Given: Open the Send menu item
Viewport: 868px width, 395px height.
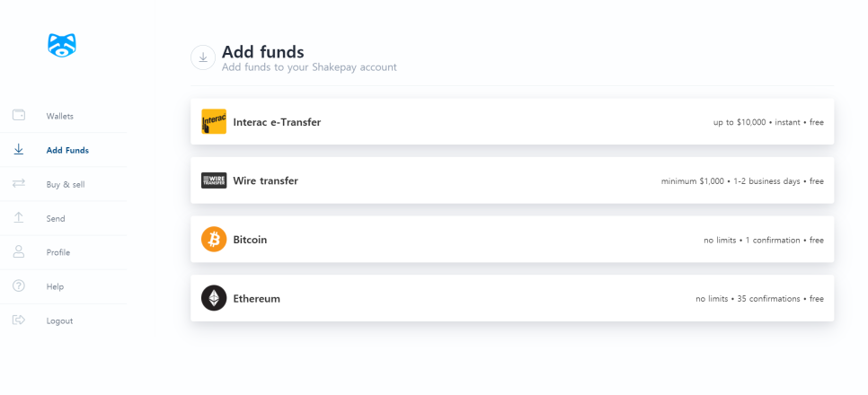Looking at the screenshot, I should (56, 218).
